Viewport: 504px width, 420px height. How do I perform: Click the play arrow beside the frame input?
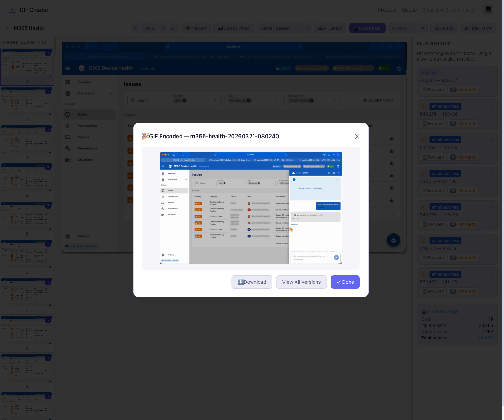click(x=423, y=28)
